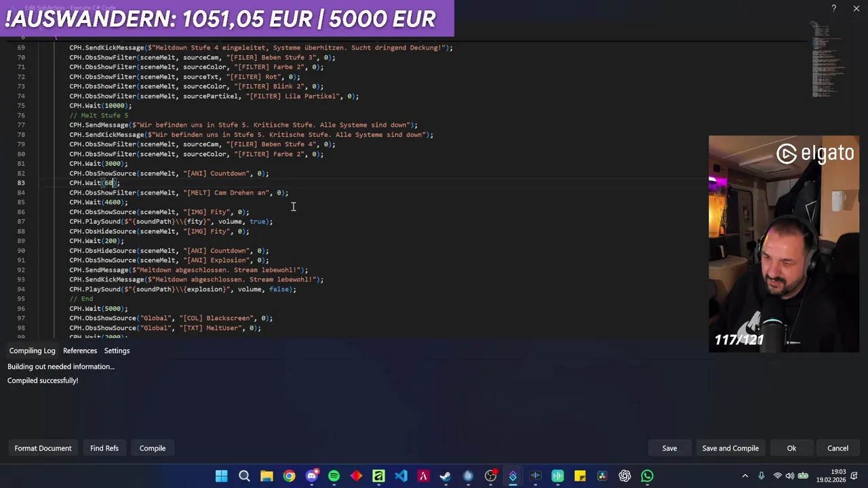Click the CPH.Wait(5000) statement
Screen dimensions: 868x488
click(98, 308)
